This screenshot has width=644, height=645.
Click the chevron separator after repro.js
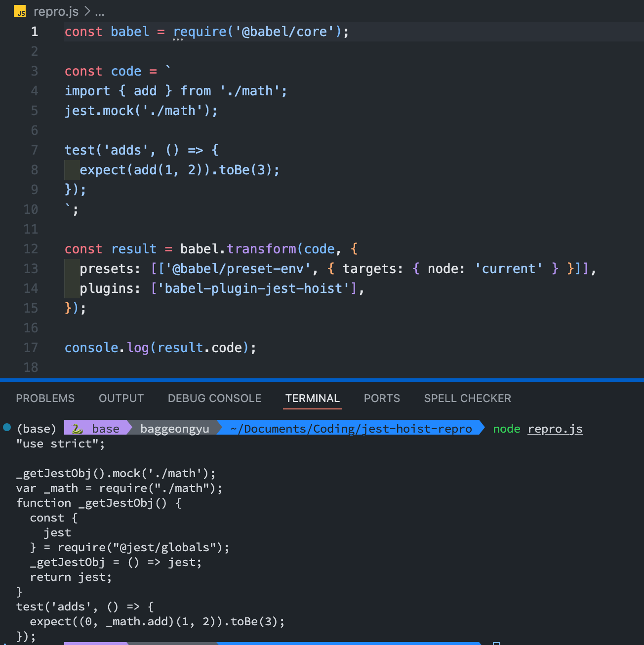click(x=87, y=11)
